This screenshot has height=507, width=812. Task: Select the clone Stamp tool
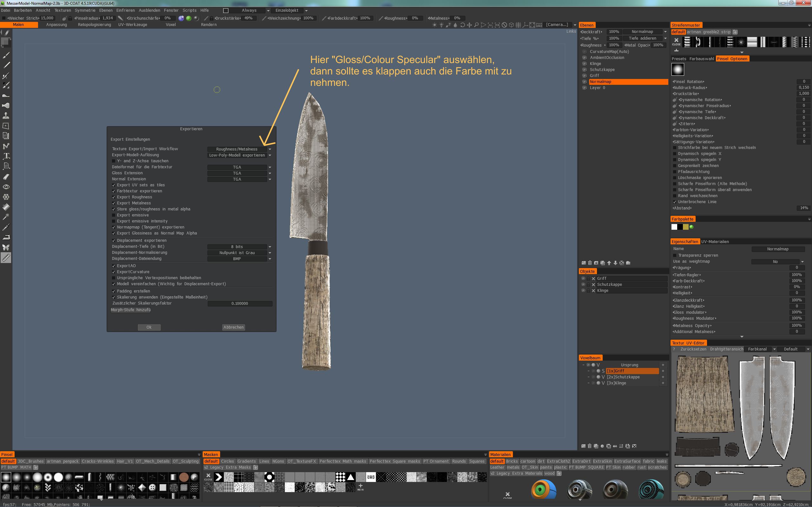[6, 116]
